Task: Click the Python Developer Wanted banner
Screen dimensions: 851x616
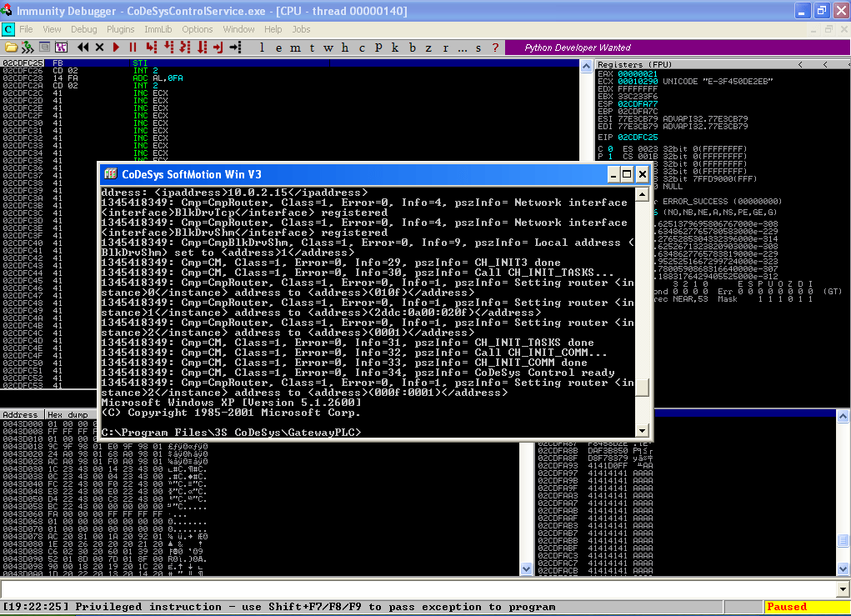Action: click(x=577, y=48)
